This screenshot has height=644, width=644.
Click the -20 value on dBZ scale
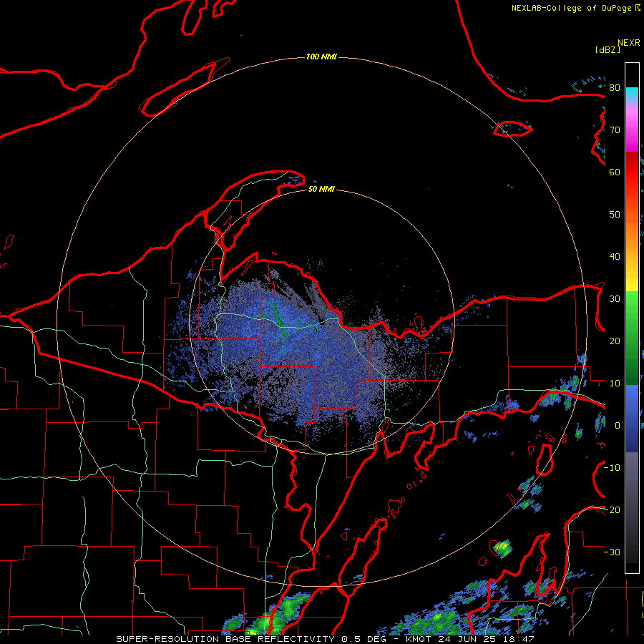coord(612,510)
